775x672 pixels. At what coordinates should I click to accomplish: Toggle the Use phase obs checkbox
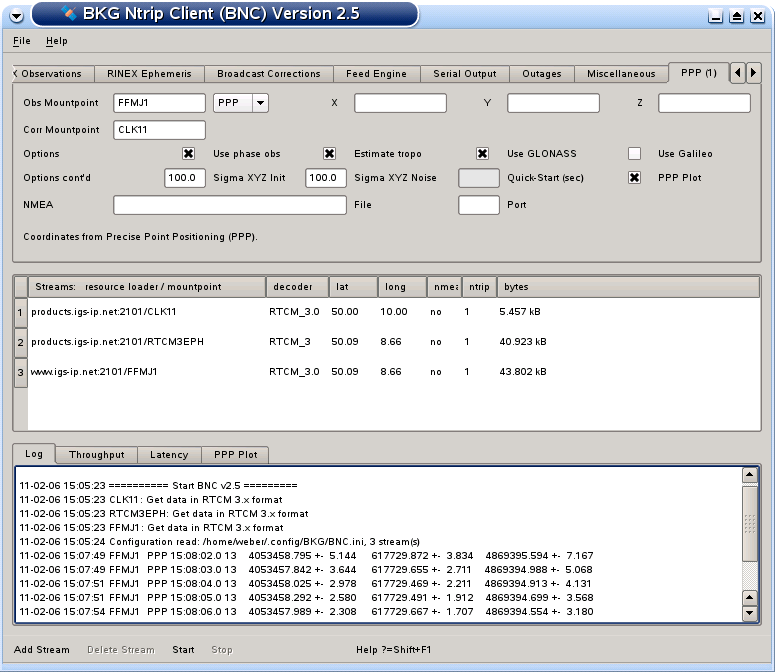pyautogui.click(x=188, y=154)
